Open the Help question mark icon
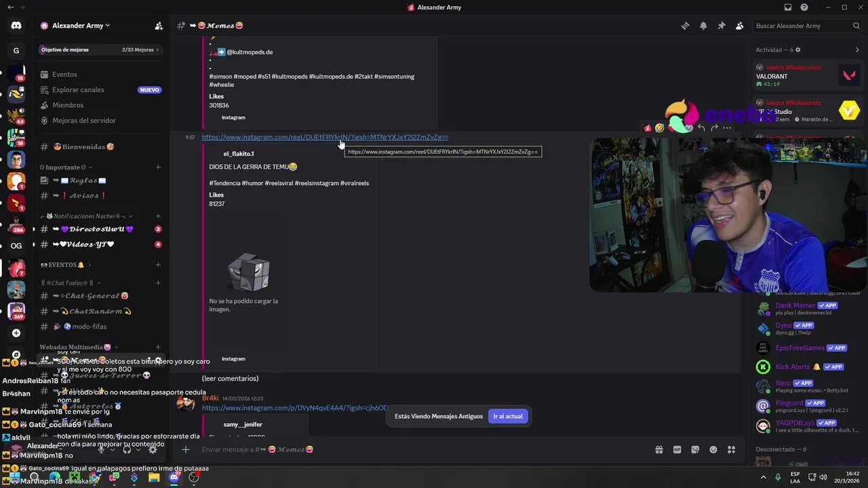This screenshot has width=868, height=488. (804, 7)
